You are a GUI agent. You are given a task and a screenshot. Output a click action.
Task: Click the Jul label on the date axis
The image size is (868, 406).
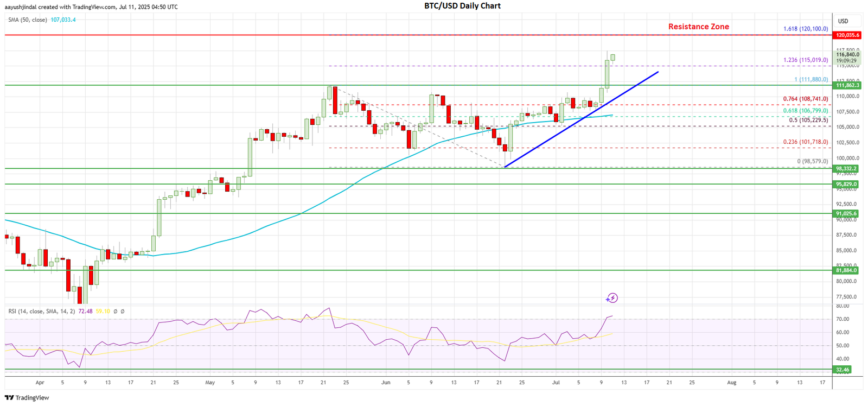point(556,383)
